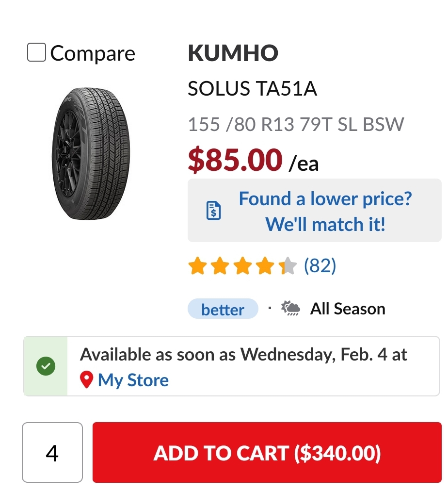The height and width of the screenshot is (492, 448).
Task: Click the All Season weather icon
Action: [291, 308]
